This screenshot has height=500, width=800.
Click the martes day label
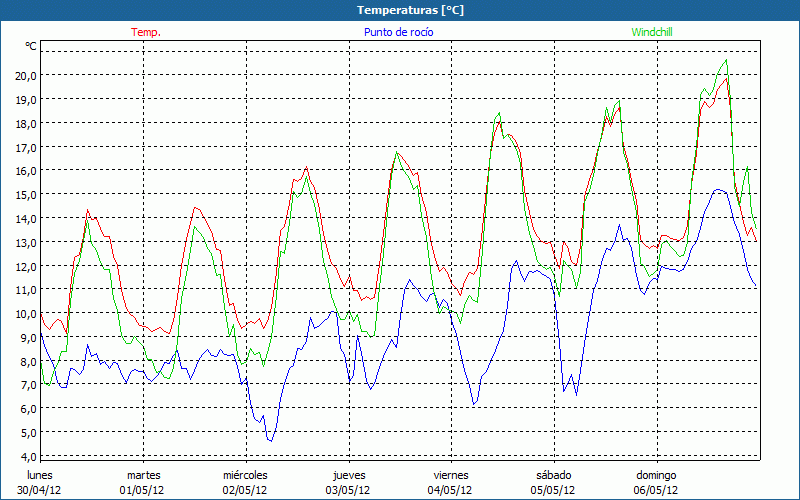144,475
